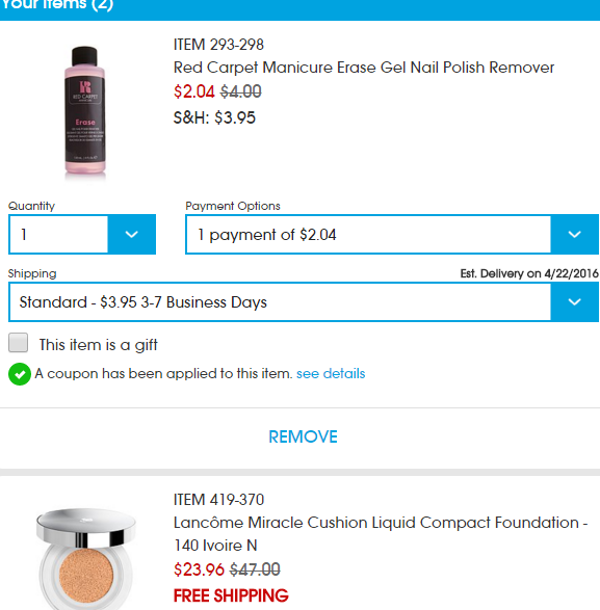Click the ITEM 419-370 number text

tap(219, 500)
